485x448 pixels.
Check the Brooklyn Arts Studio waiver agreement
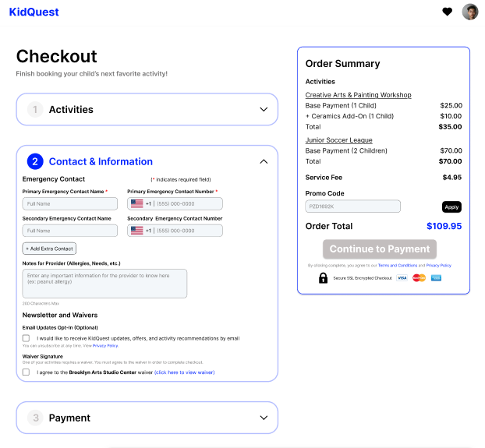(26, 372)
